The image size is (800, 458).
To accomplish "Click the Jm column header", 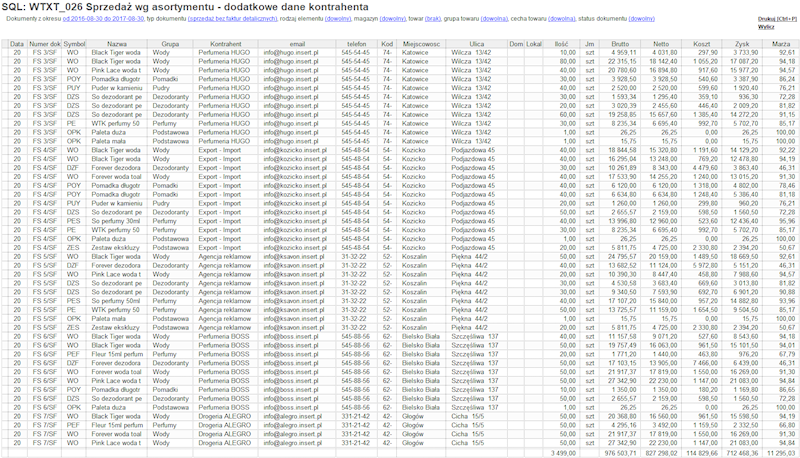I will point(589,44).
